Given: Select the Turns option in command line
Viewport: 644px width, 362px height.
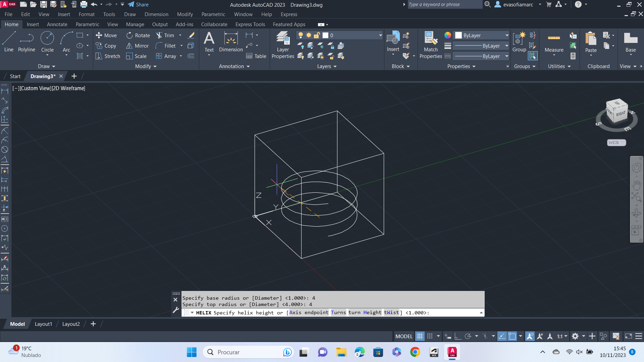Looking at the screenshot, I should coord(338,312).
